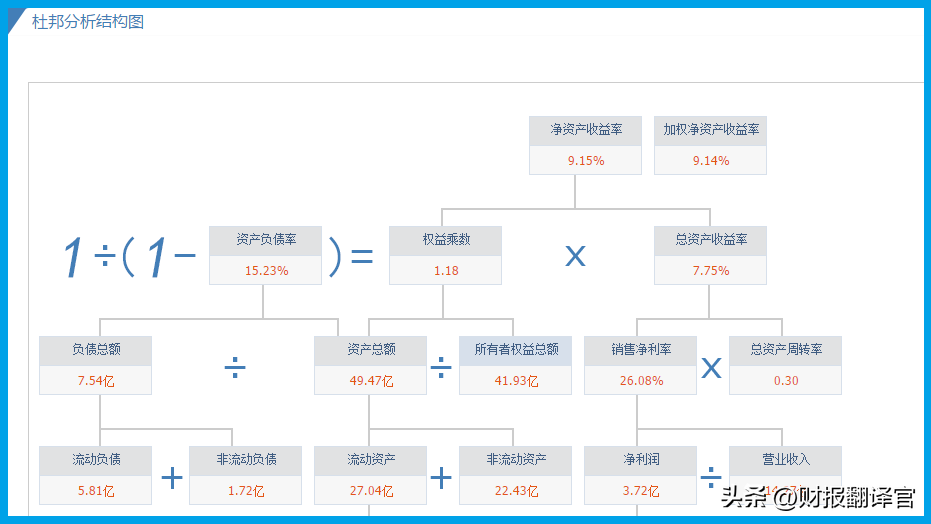Click the multiplication sign between 销售净利率 and 总资产周转率
The width and height of the screenshot is (931, 524).
(711, 367)
